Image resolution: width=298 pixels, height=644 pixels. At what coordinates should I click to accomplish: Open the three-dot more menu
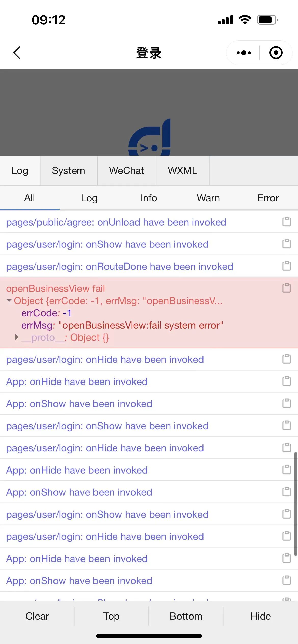[x=243, y=53]
